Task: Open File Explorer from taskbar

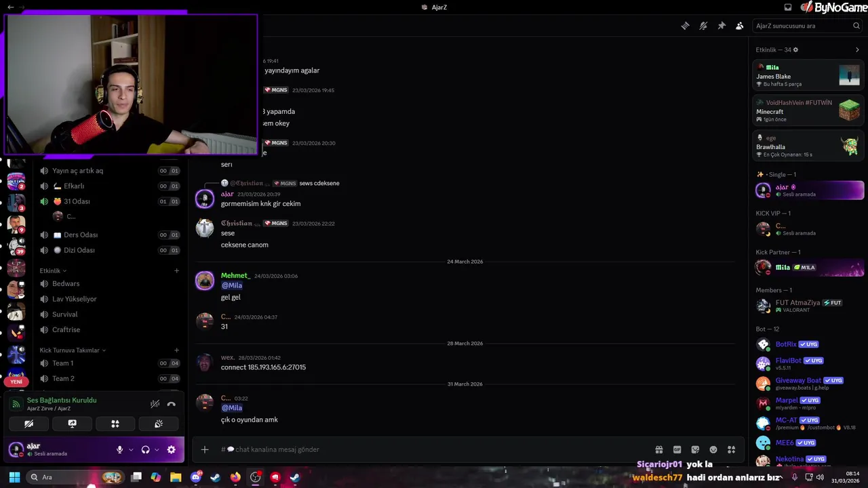Action: [x=176, y=477]
